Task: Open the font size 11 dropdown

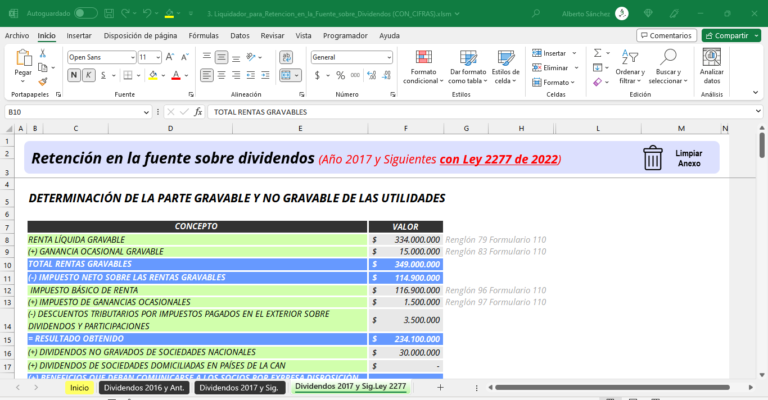Action: pyautogui.click(x=158, y=58)
